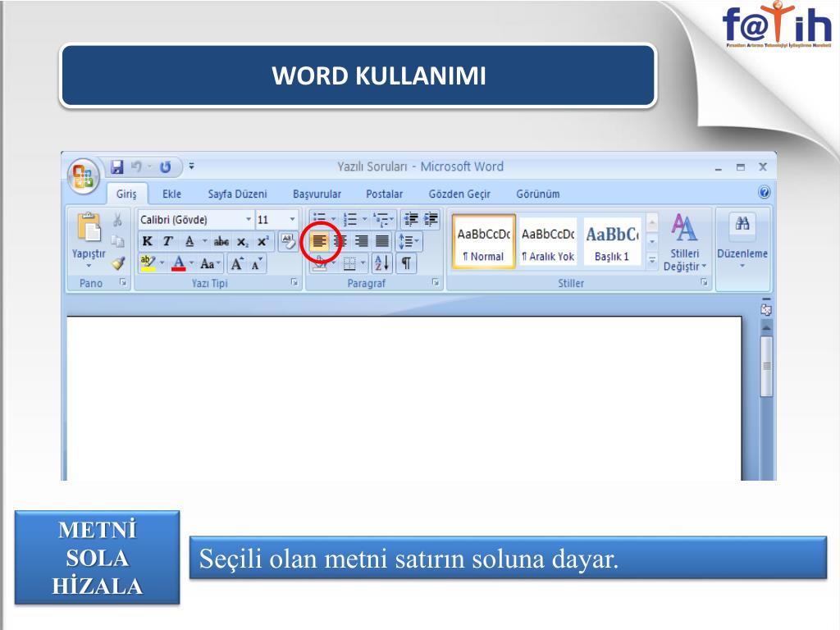Open the Yazı Tipi dialog launcher
The image size is (840, 630).
[294, 282]
